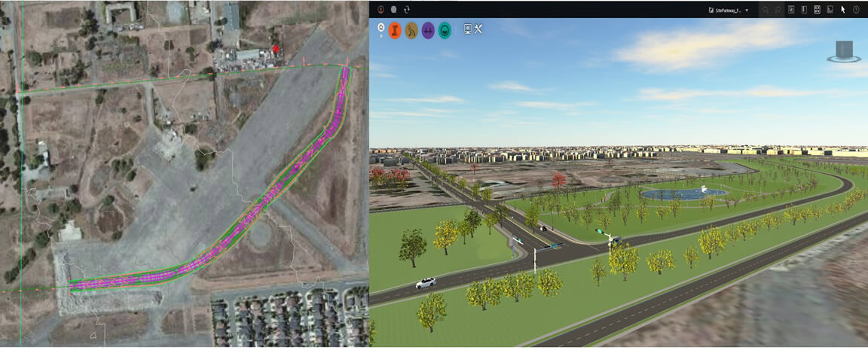Open the tan road design tool
The image size is (868, 353).
tap(411, 31)
